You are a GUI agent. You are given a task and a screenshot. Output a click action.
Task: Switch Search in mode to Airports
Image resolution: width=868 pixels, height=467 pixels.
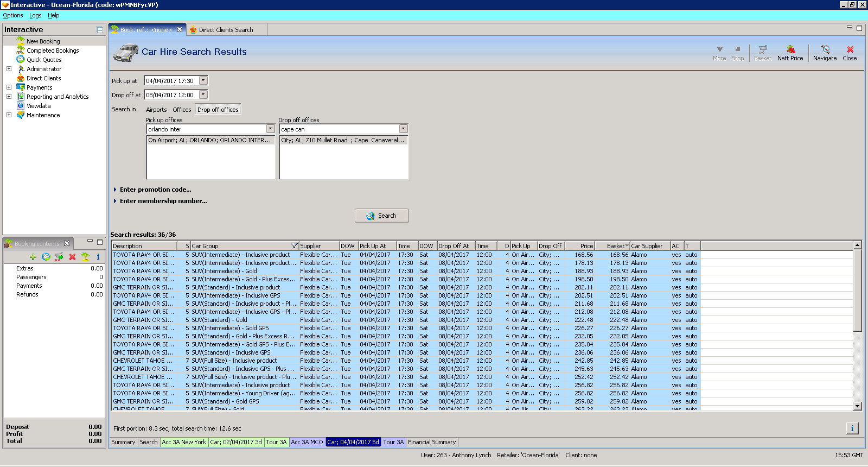pos(156,110)
